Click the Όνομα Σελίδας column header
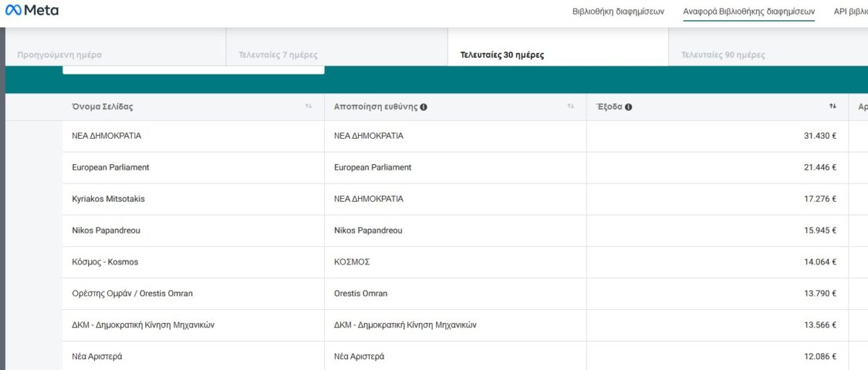868x370 pixels. point(193,106)
